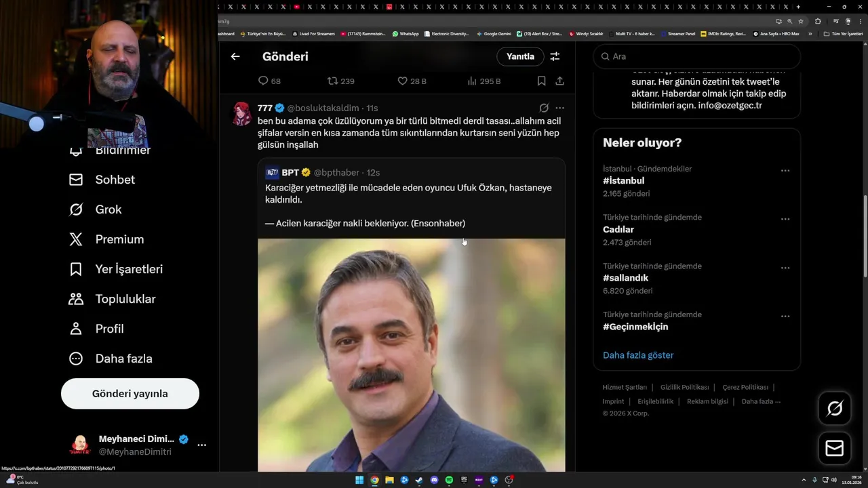Open reply sorting filter icon next to Yanıtla
The width and height of the screenshot is (868, 488).
(x=555, y=56)
